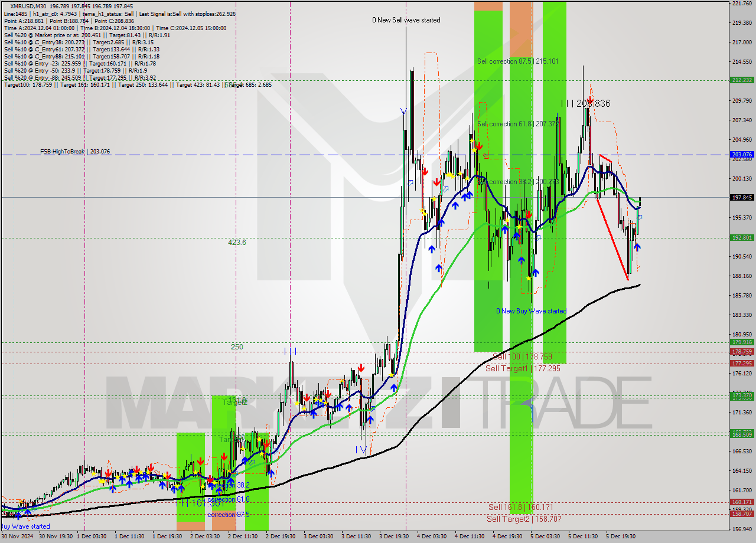Click the 'Sell correction 38.2 | 200.273' label

tap(518, 182)
